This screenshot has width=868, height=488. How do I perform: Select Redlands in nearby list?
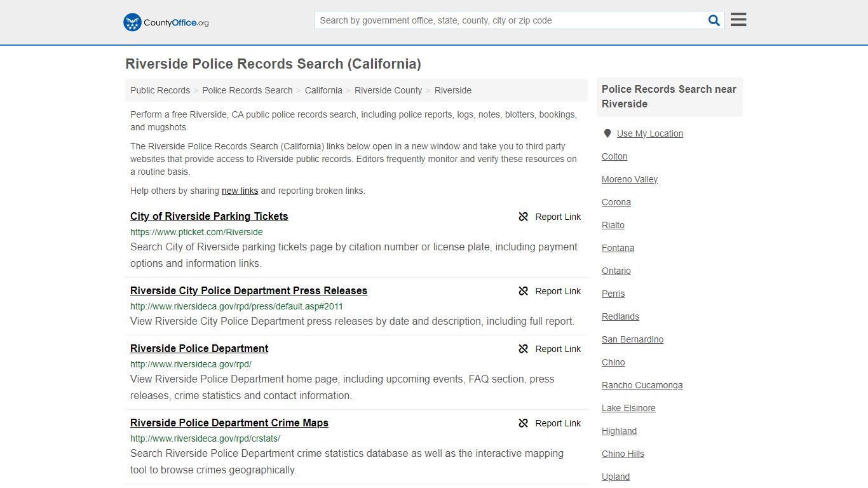pyautogui.click(x=621, y=316)
